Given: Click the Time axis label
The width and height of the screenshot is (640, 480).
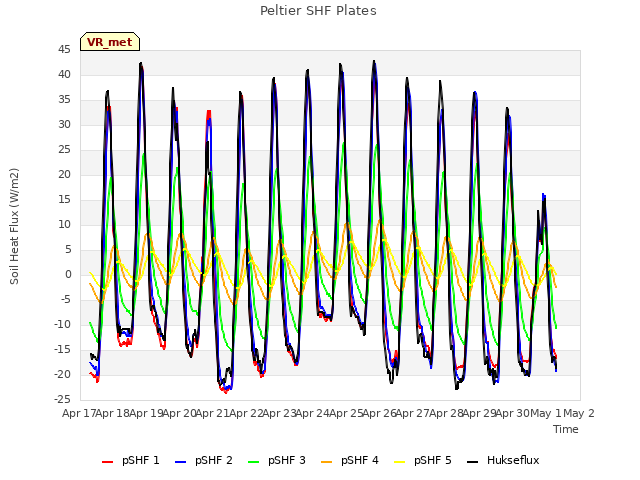Looking at the screenshot, I should [566, 429].
